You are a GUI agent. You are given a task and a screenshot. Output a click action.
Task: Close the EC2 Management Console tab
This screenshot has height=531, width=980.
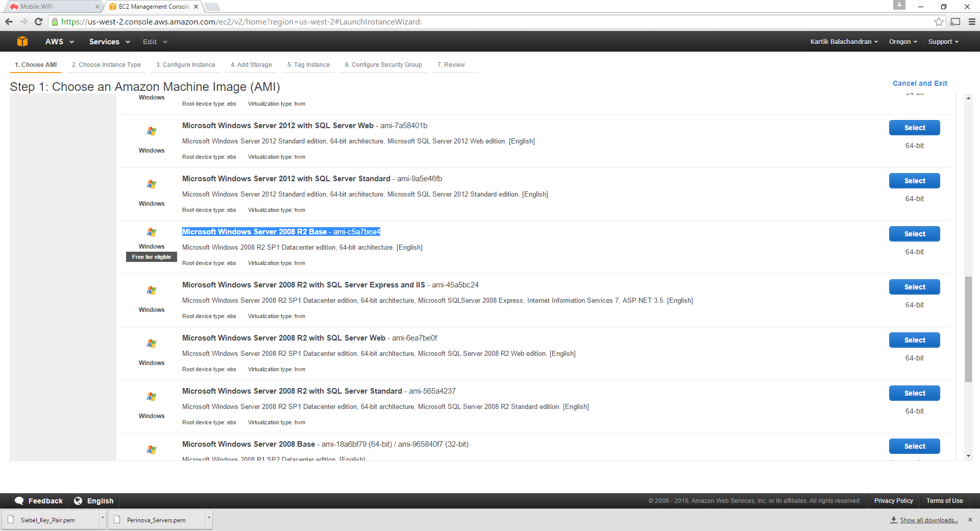(x=196, y=7)
